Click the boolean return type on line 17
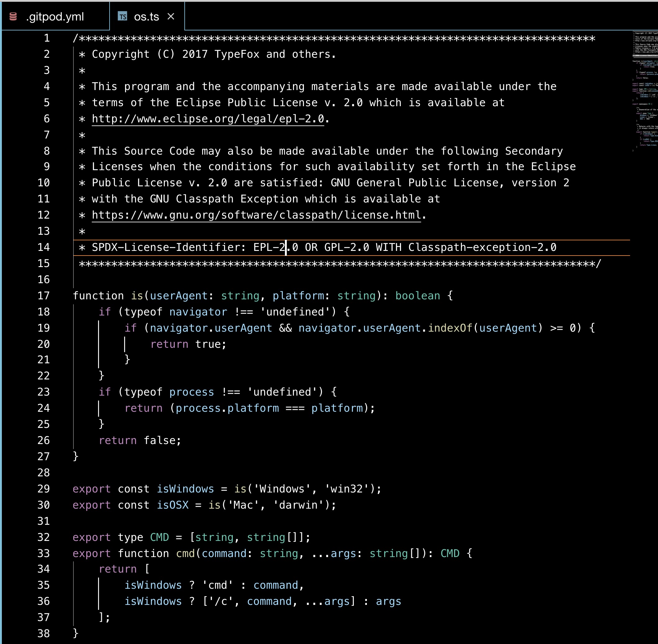The image size is (658, 644). tap(418, 295)
